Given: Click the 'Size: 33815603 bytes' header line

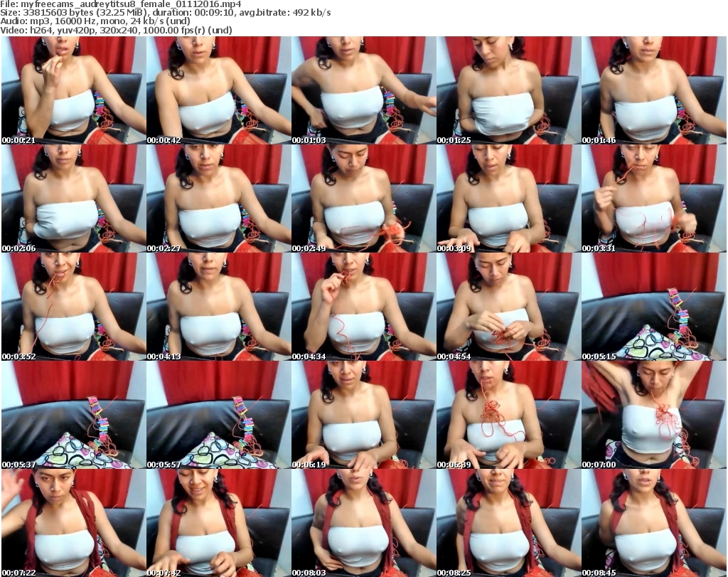Looking at the screenshot, I should pos(165,13).
